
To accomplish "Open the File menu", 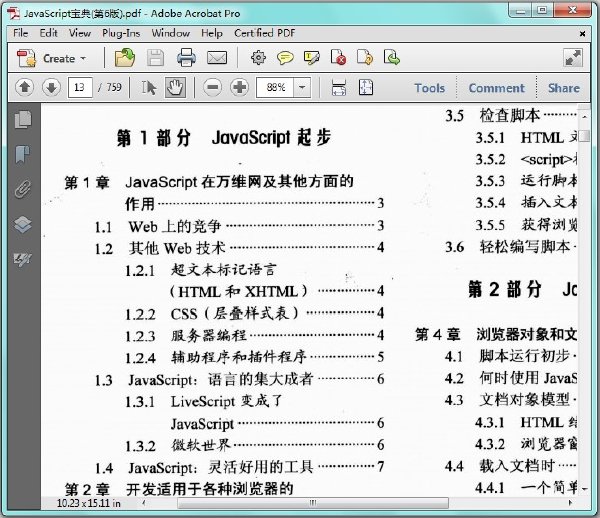I will [x=20, y=33].
